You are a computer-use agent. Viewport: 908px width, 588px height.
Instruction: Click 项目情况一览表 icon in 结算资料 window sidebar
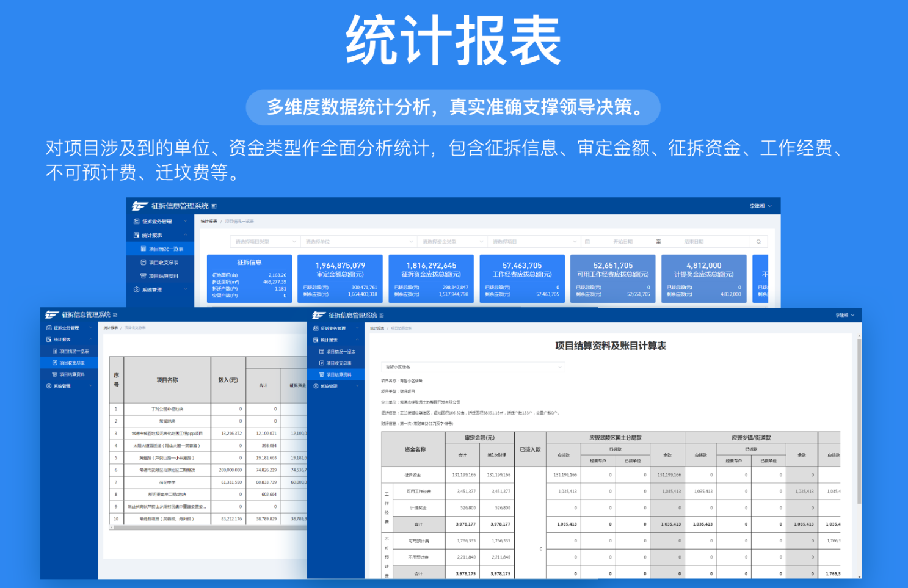tap(322, 352)
